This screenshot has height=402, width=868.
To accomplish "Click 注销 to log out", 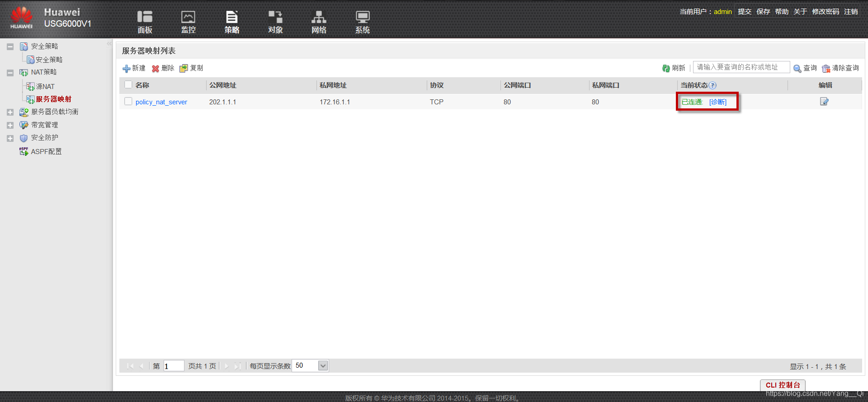I will [851, 12].
